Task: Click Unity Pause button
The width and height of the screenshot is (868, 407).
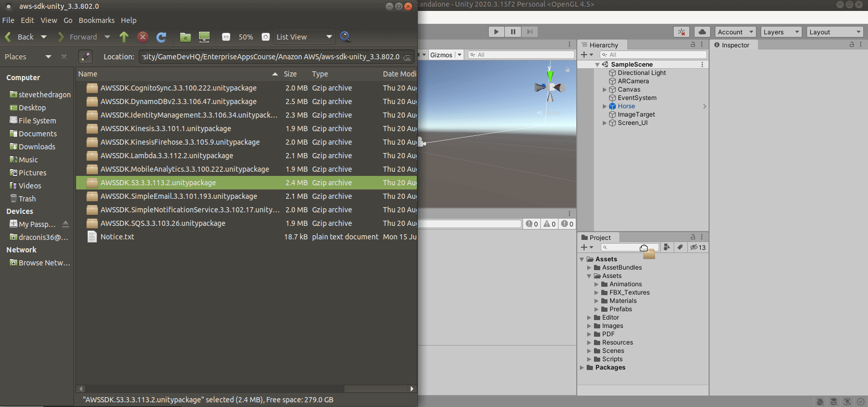Action: (x=513, y=32)
